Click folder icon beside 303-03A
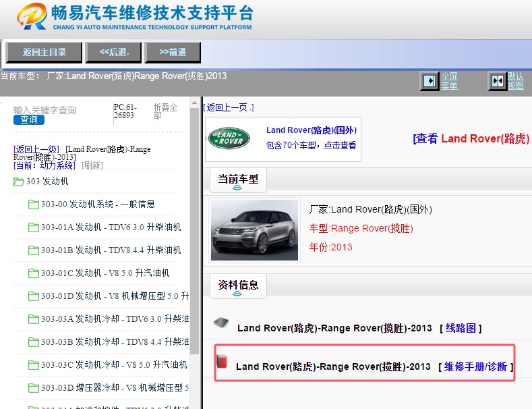The image size is (532, 409). coord(33,319)
